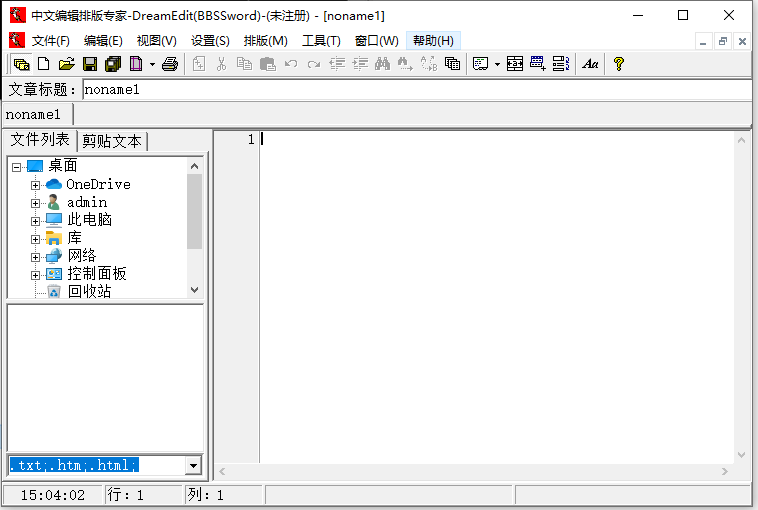Viewport: 758px width, 510px height.
Task: Click the editor horizontal scrollbar right arrow
Action: click(x=724, y=471)
